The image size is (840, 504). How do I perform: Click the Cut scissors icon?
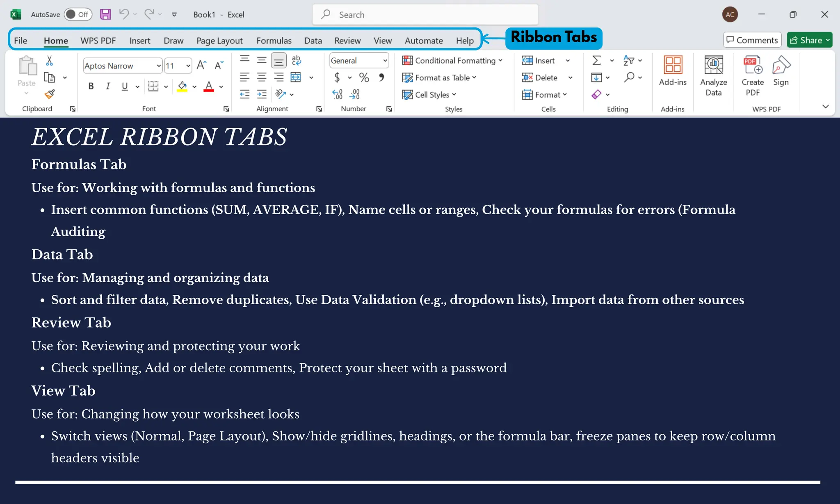click(x=49, y=61)
